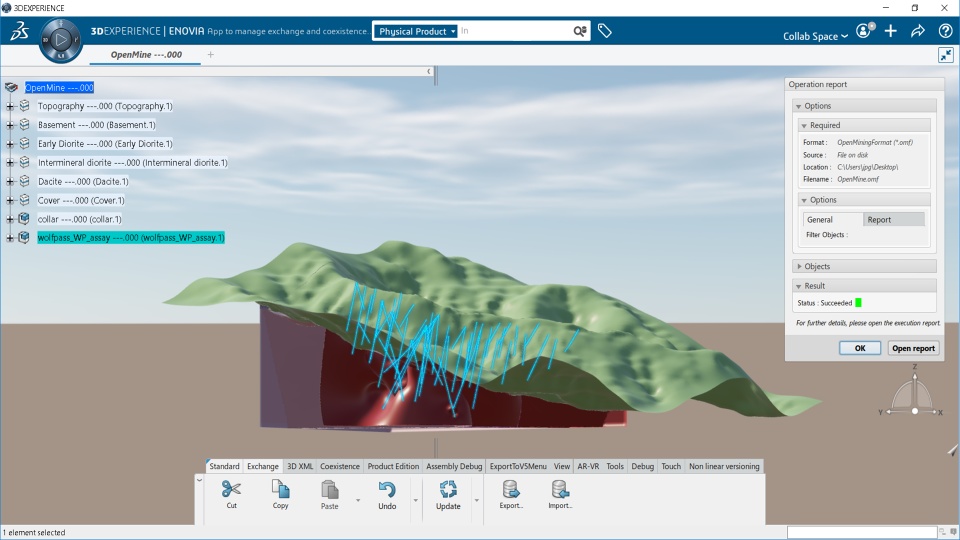The height and width of the screenshot is (540, 960).
Task: Select the Copy tool
Action: click(x=280, y=494)
